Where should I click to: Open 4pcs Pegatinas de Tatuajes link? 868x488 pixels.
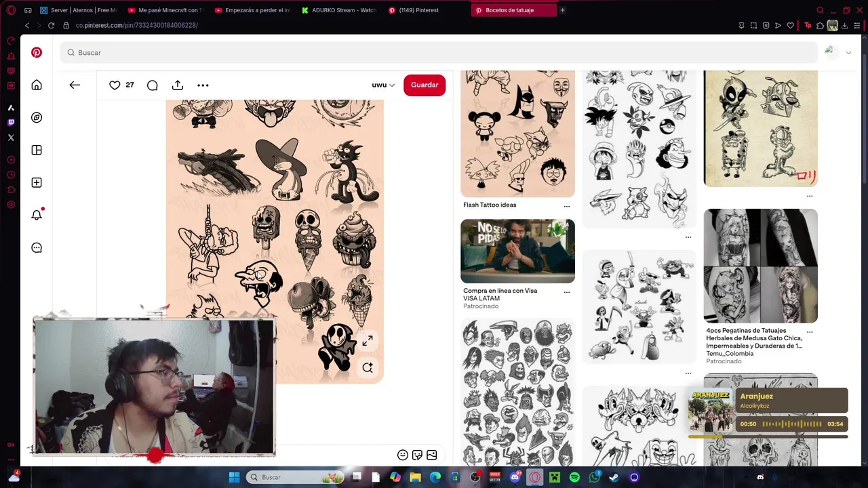[x=754, y=338]
